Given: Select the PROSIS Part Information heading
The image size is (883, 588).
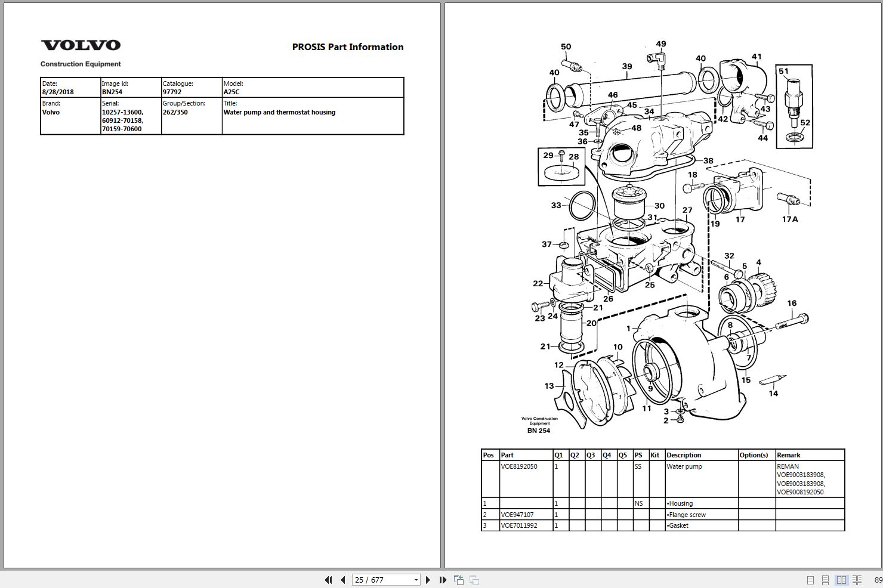Looking at the screenshot, I should 347,47.
